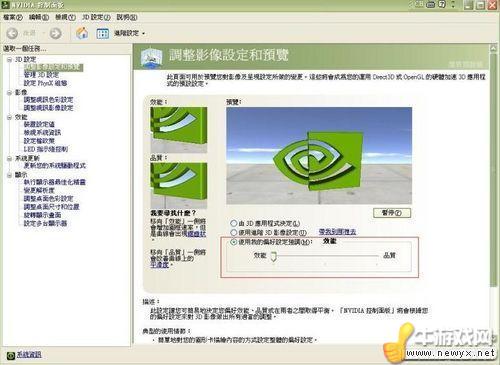
Task: Open the 檔案 menu
Action: point(13,17)
